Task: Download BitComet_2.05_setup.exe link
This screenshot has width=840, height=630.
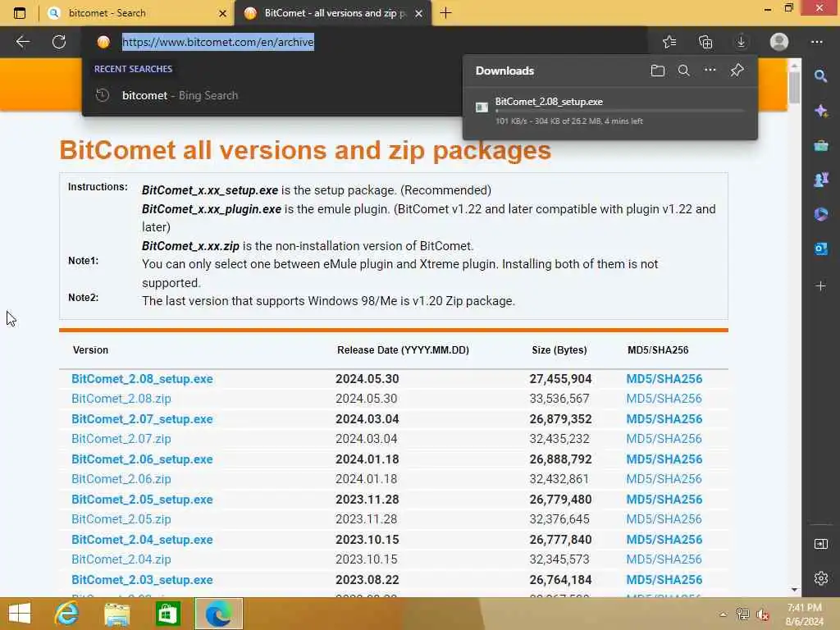Action: (142, 500)
